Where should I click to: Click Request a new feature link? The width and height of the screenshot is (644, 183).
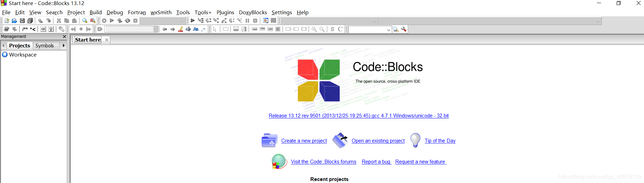click(420, 162)
